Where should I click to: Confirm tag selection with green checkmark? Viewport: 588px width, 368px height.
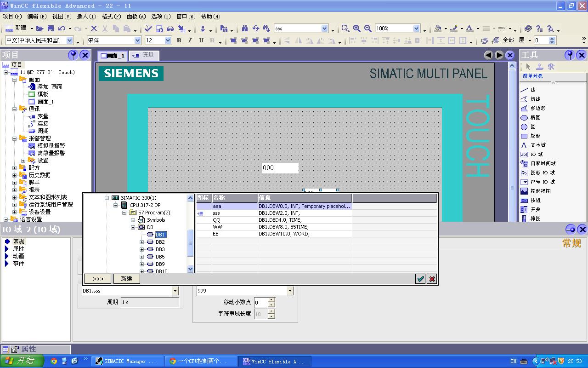(x=420, y=279)
